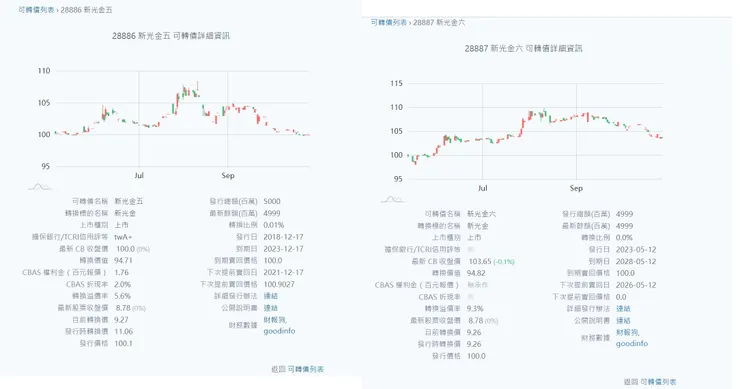Click the small bell-curve icon below the 新光金六 chart
The height and width of the screenshot is (389, 740).
click(x=393, y=200)
